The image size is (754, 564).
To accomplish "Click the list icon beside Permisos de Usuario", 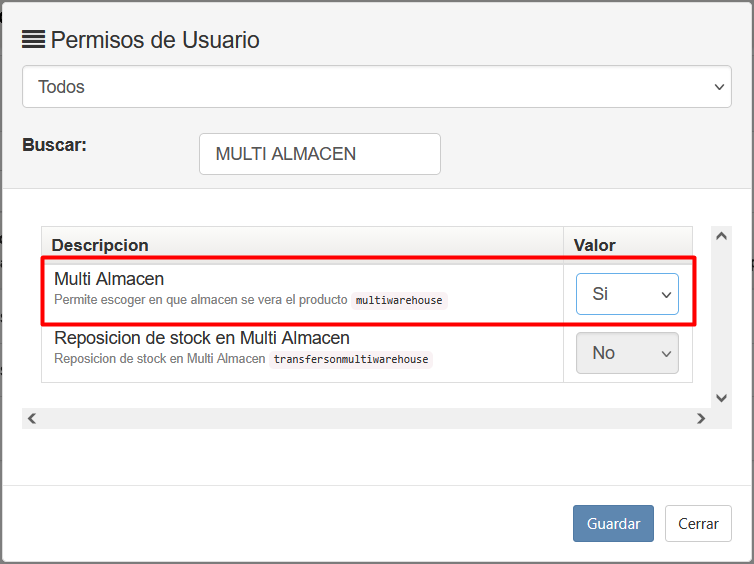I will (x=33, y=40).
